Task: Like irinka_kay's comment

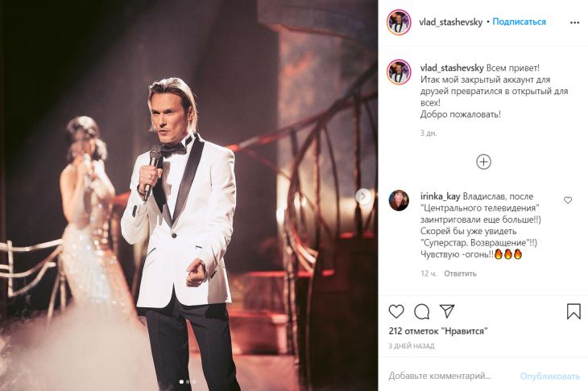Action: [x=568, y=200]
